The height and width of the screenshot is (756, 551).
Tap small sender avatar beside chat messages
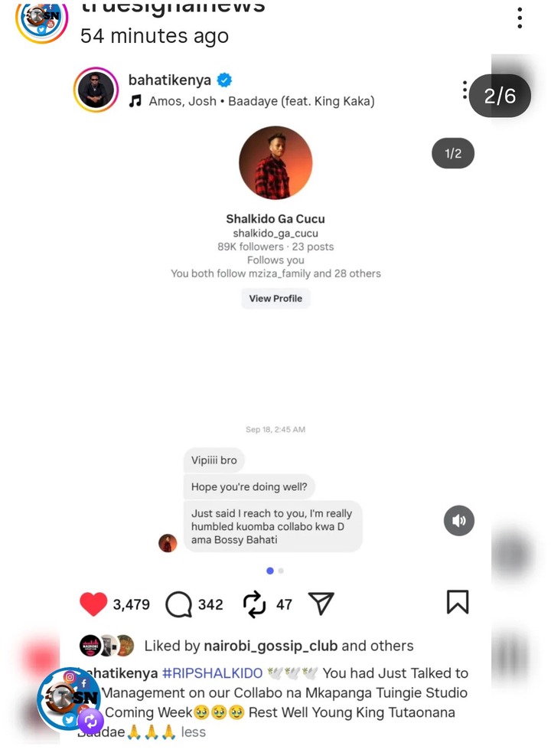click(x=168, y=543)
